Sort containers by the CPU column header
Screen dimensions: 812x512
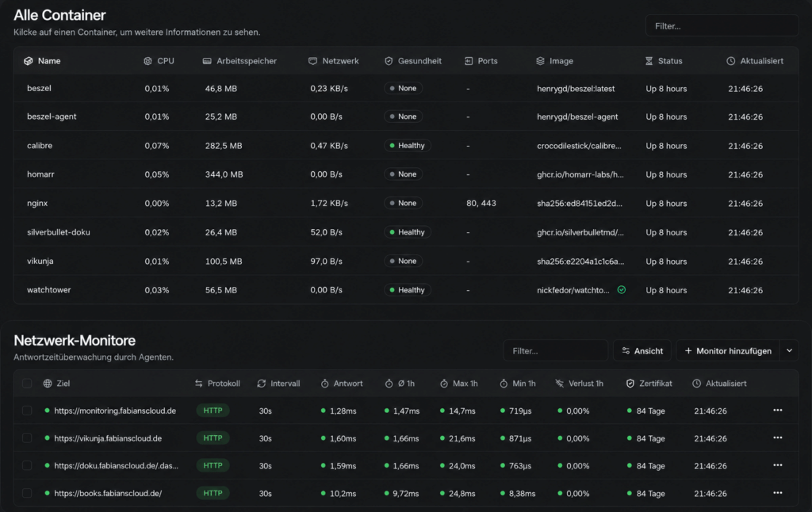tap(159, 61)
